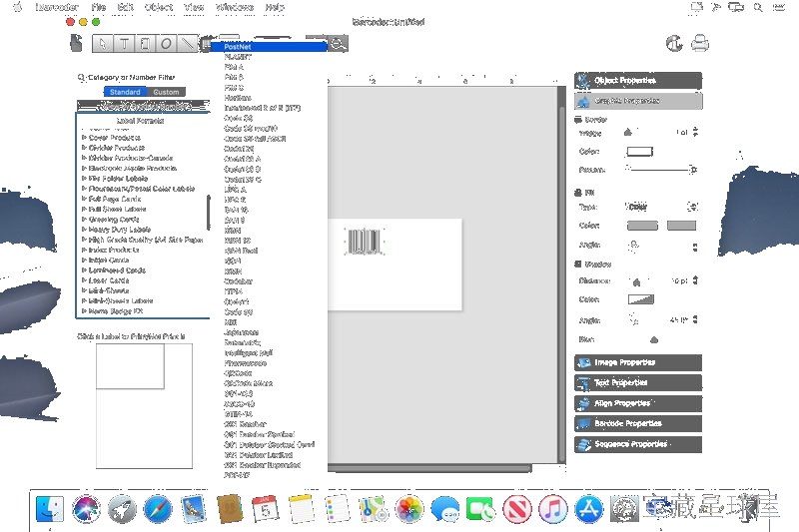Open Music from the Dock
Image resolution: width=799 pixels, height=532 pixels.
[553, 509]
